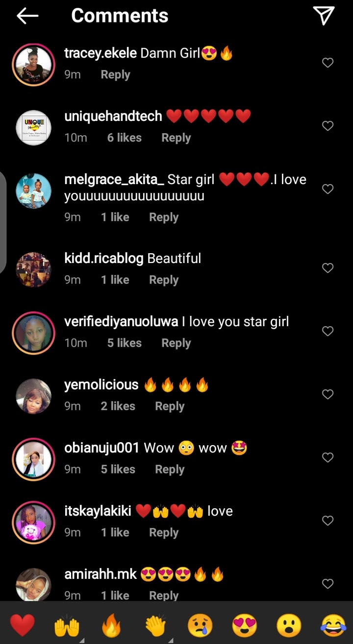353x644 pixels.
Task: View the 6 likes on uniquehandtech's comment
Action: [125, 138]
